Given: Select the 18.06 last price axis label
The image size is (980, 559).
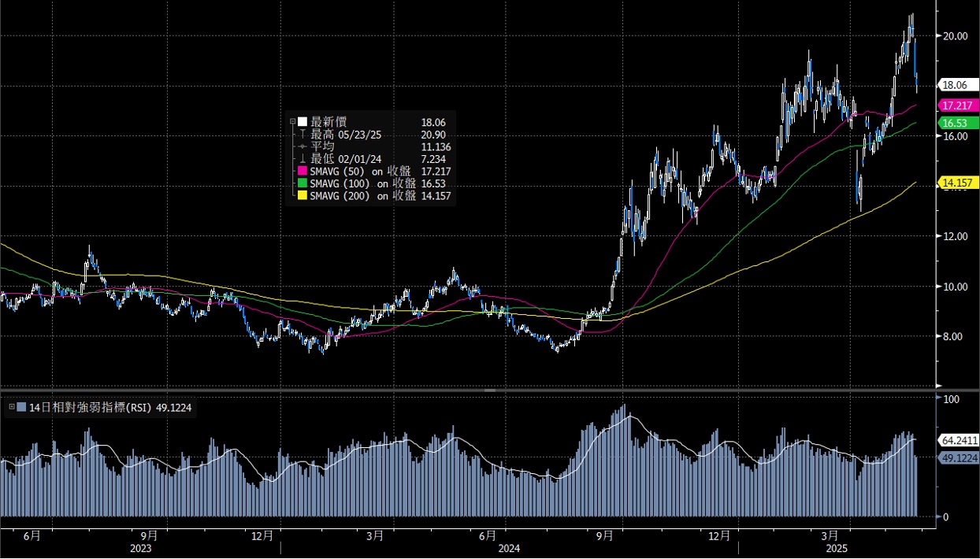Looking at the screenshot, I should pos(956,85).
